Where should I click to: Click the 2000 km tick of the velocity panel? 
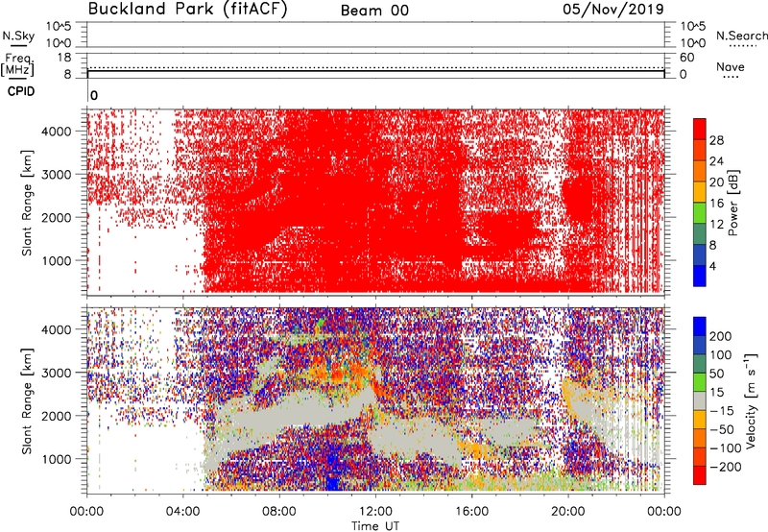pos(56,416)
